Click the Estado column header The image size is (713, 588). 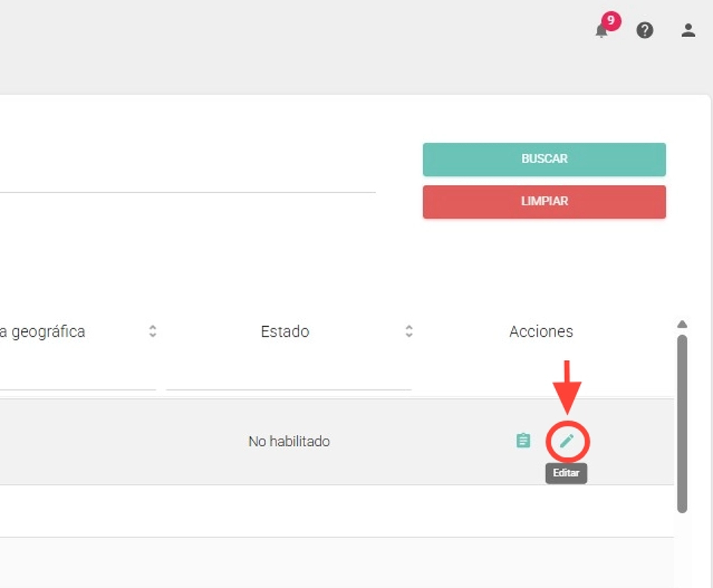click(x=285, y=331)
